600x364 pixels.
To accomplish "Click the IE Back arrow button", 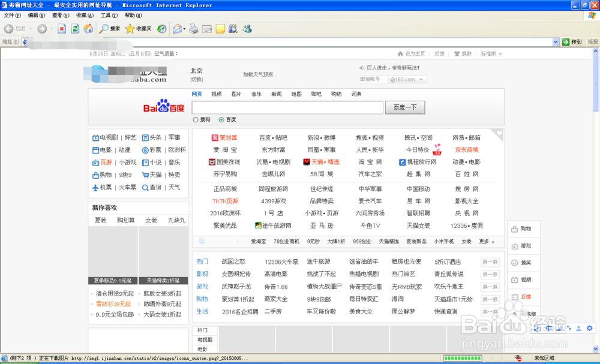I will [x=9, y=29].
